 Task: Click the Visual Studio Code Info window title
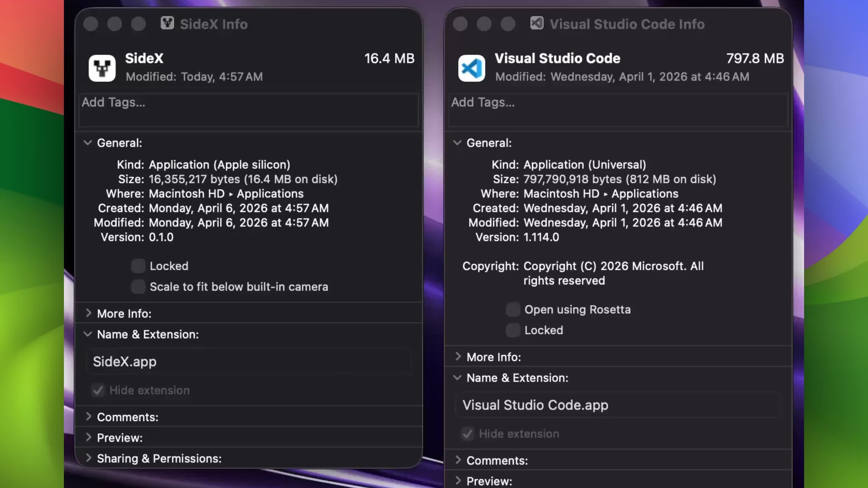[627, 24]
